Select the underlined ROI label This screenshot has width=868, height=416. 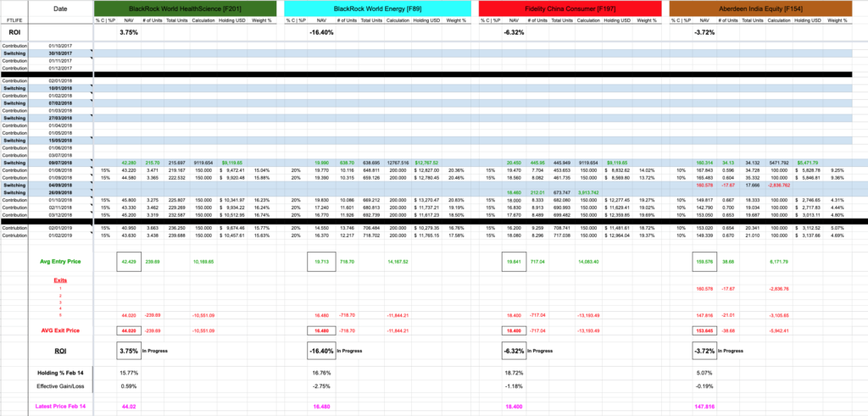(60, 351)
